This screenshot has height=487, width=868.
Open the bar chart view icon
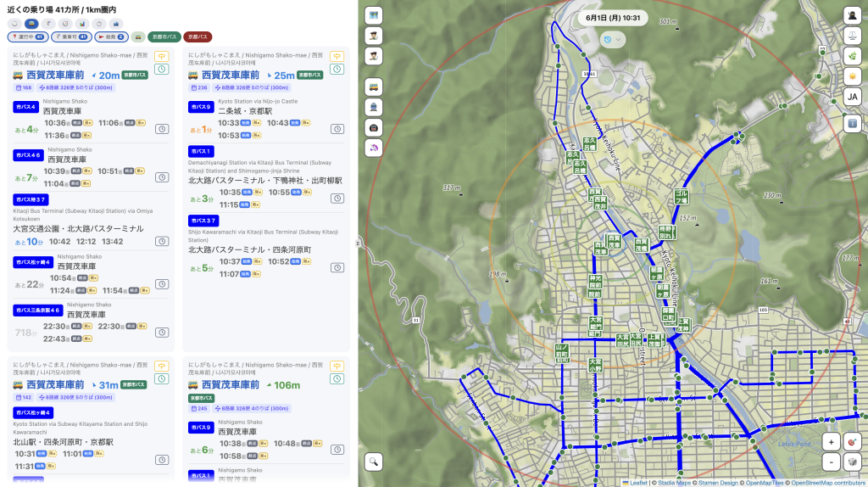pyautogui.click(x=82, y=24)
